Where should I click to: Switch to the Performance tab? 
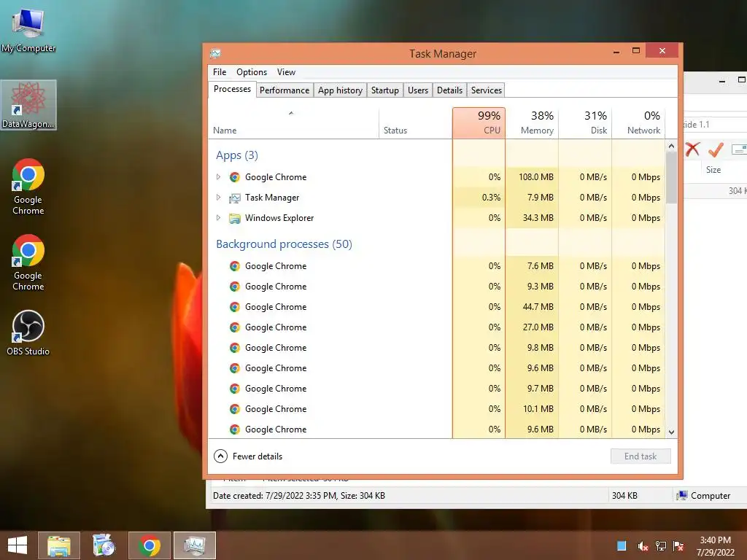pyautogui.click(x=285, y=90)
